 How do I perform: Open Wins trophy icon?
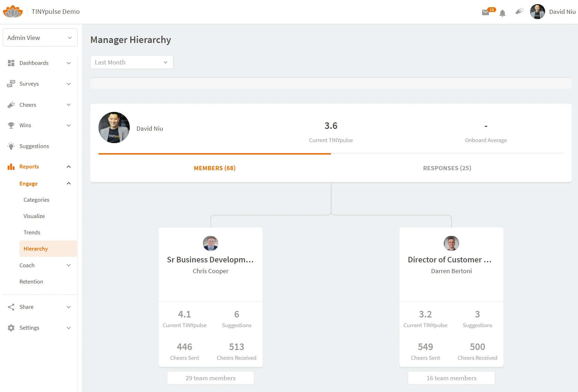tap(11, 125)
